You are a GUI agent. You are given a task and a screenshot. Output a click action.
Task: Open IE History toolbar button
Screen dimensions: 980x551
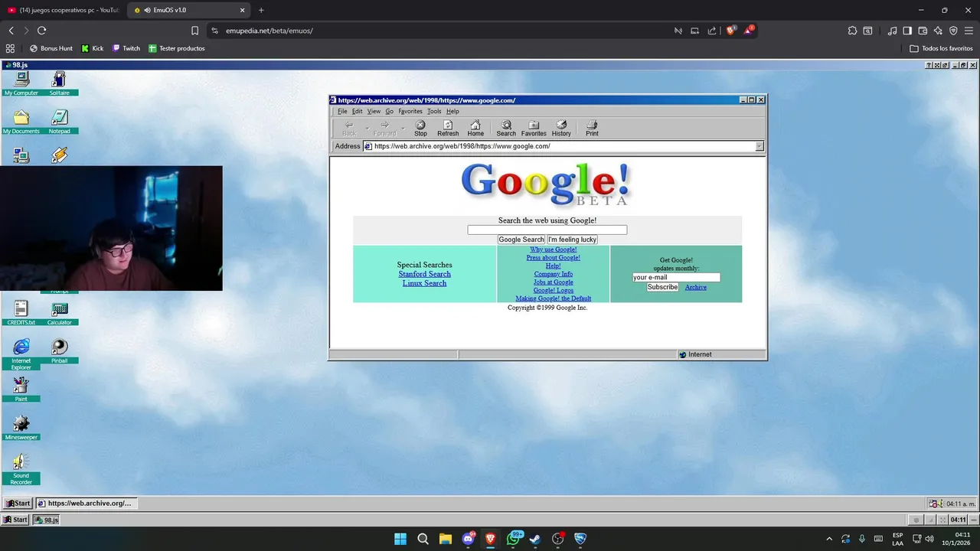(561, 129)
